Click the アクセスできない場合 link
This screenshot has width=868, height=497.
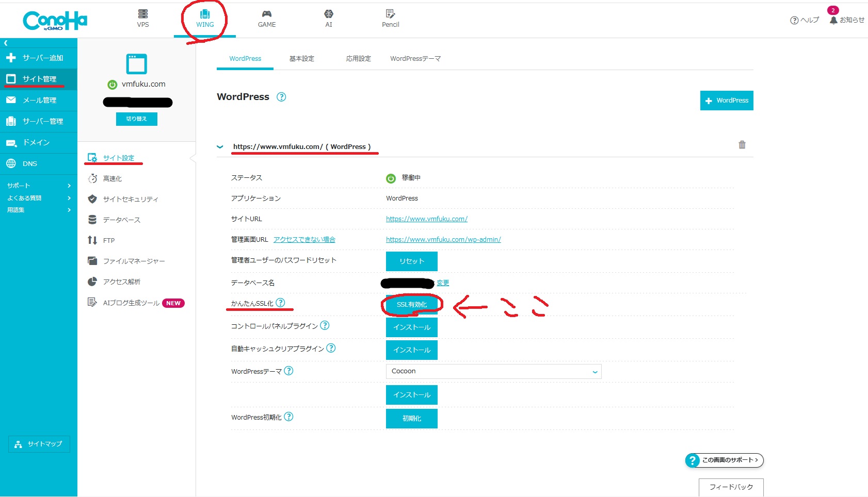[x=304, y=240]
